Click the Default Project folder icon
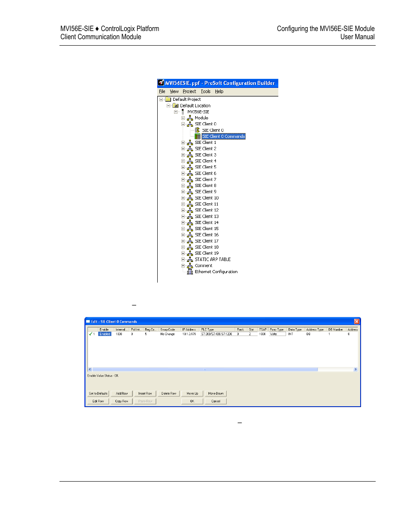 [168, 100]
